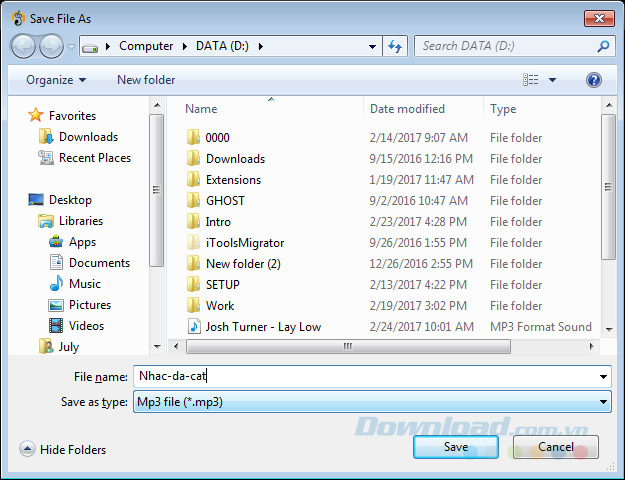
Task: Open the Organize menu
Action: tap(56, 80)
